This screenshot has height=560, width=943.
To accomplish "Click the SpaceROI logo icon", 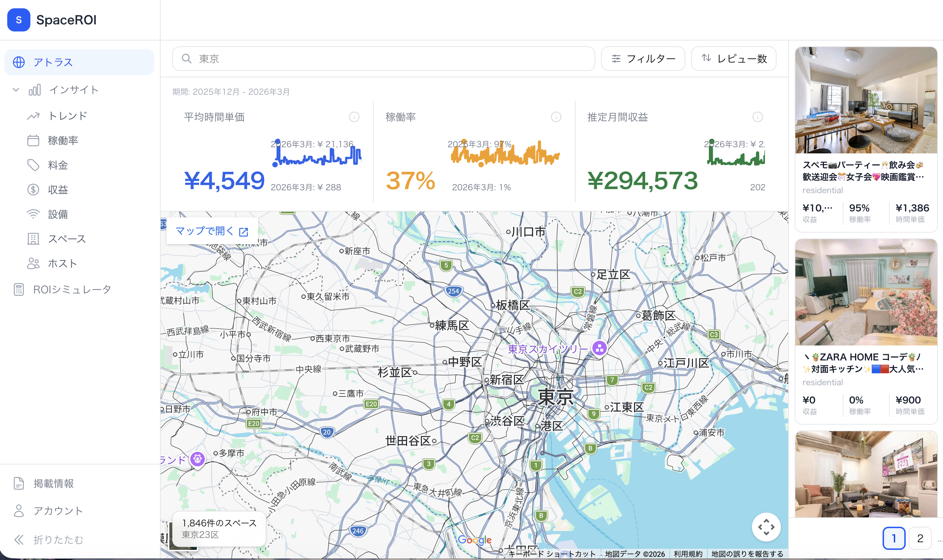I will tap(18, 20).
